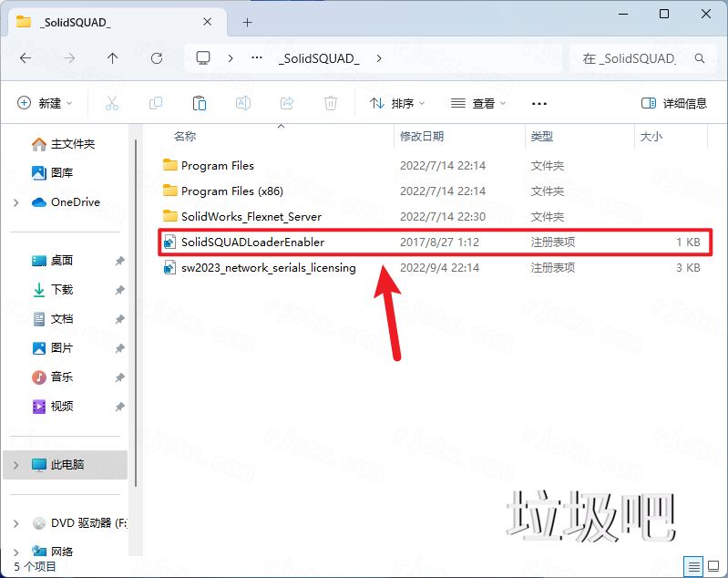
Task: Sort by the 名称 column header
Action: click(185, 136)
